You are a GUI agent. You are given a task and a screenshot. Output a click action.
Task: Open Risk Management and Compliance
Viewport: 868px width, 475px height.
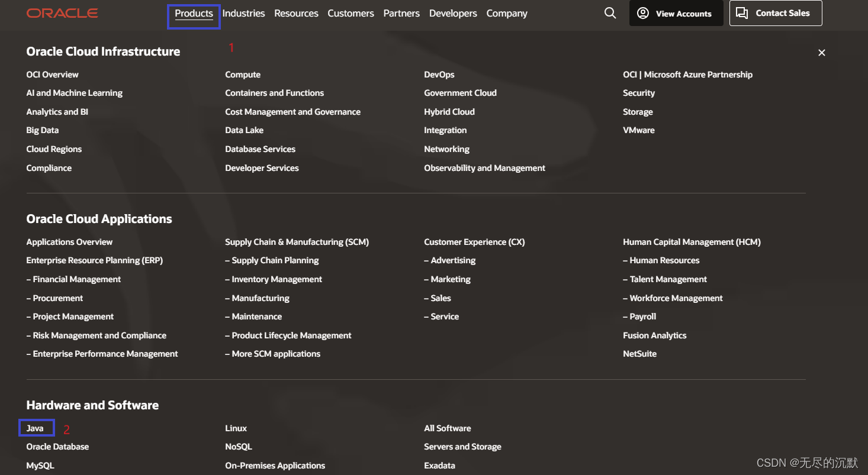pyautogui.click(x=96, y=335)
